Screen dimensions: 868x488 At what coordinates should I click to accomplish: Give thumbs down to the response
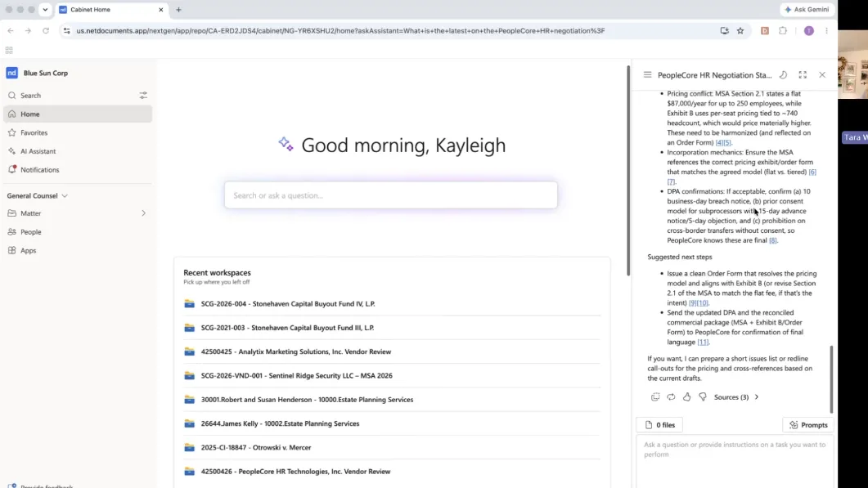(703, 397)
